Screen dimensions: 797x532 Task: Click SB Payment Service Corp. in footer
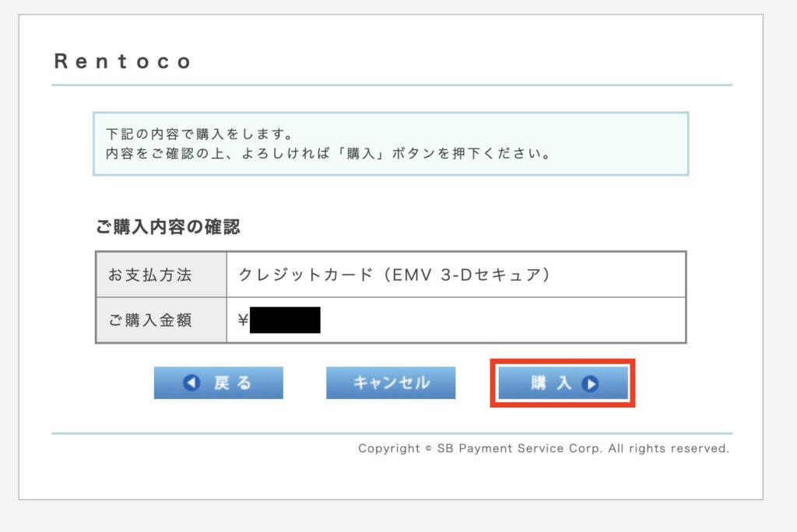[519, 448]
